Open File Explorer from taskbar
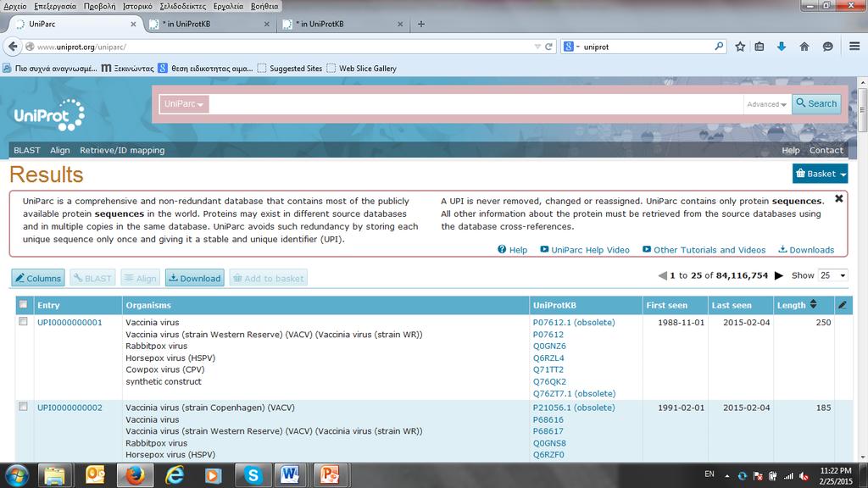This screenshot has width=868, height=488. [x=55, y=475]
